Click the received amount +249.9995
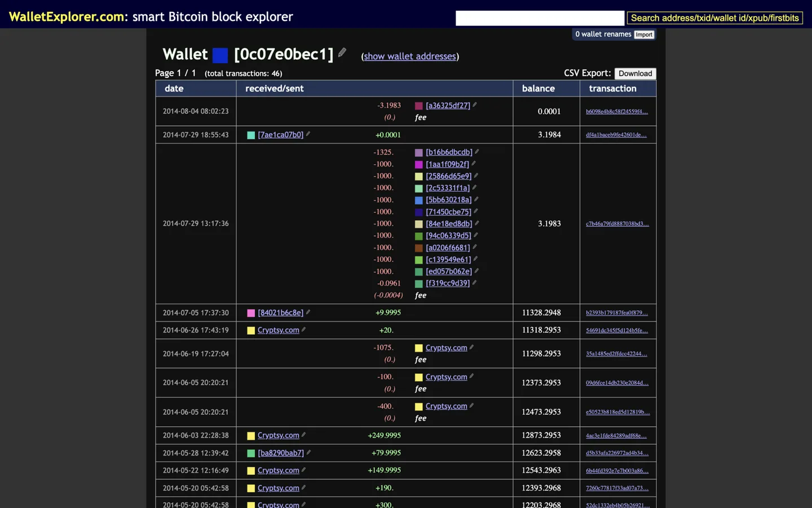The width and height of the screenshot is (812, 508). point(384,435)
